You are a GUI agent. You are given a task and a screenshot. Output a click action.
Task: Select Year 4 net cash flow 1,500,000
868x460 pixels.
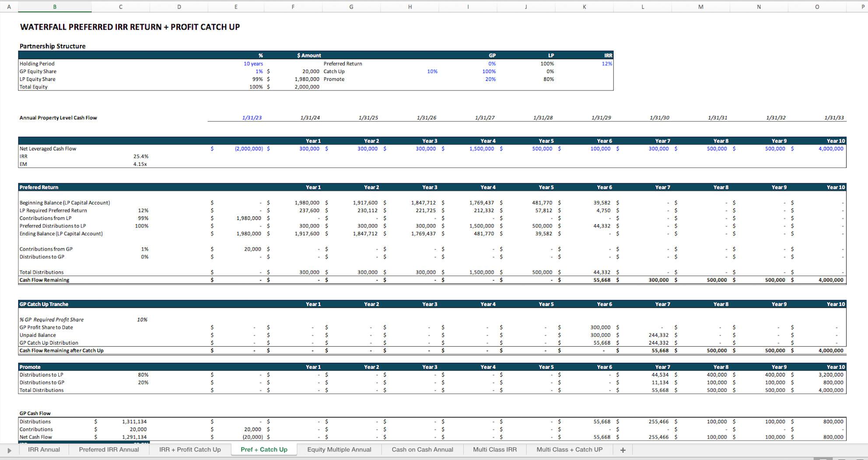point(482,149)
